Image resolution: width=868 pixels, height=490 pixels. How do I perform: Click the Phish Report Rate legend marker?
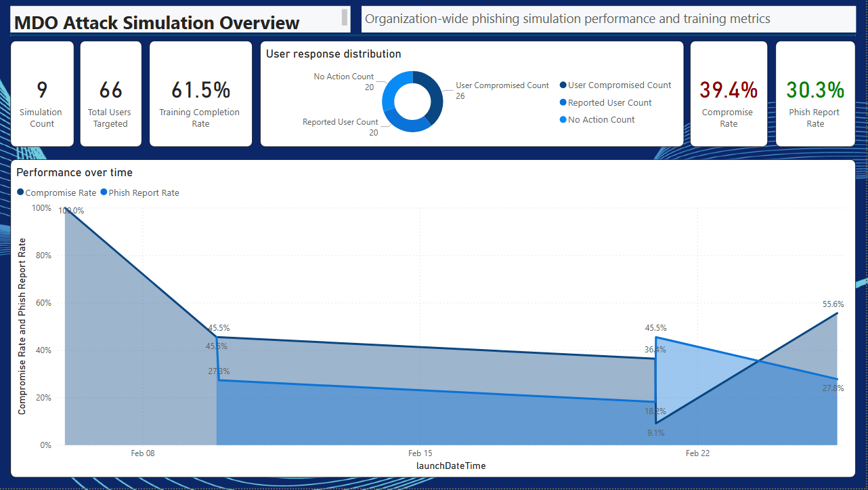coord(103,192)
